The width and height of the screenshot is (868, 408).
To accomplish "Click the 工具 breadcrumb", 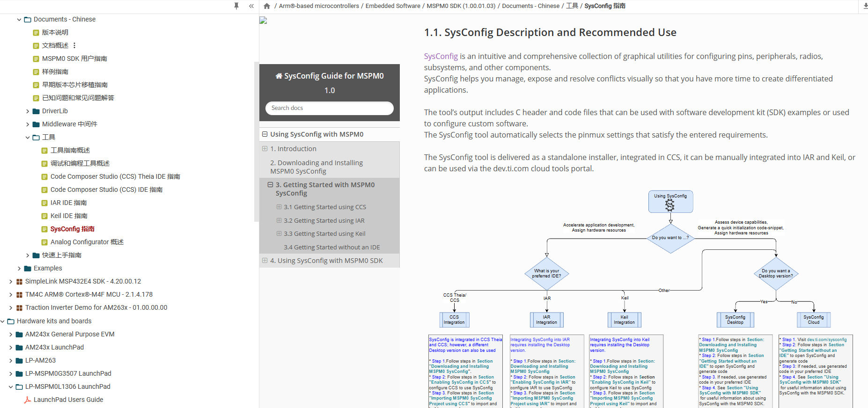I will pos(572,6).
